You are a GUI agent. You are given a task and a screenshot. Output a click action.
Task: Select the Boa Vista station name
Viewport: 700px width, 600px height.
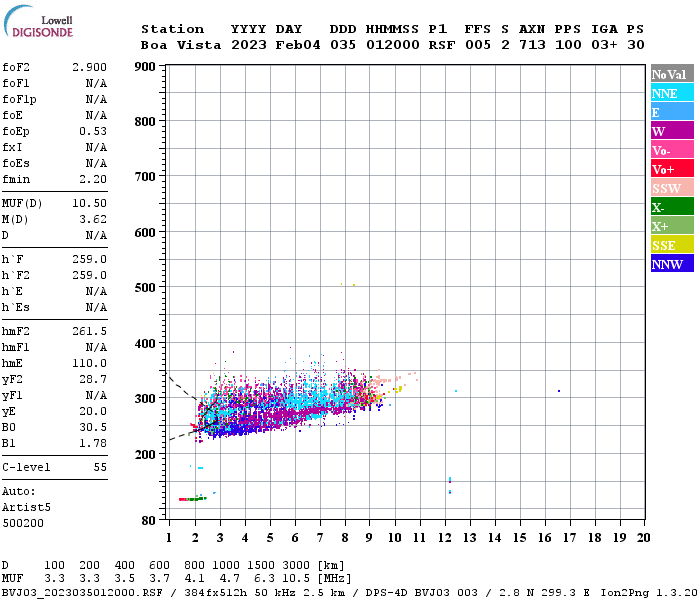point(172,45)
